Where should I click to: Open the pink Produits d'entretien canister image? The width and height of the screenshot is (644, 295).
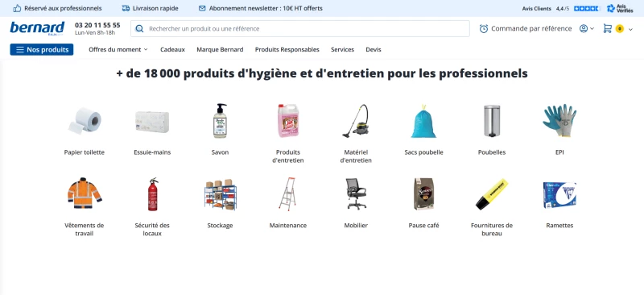[x=287, y=121]
